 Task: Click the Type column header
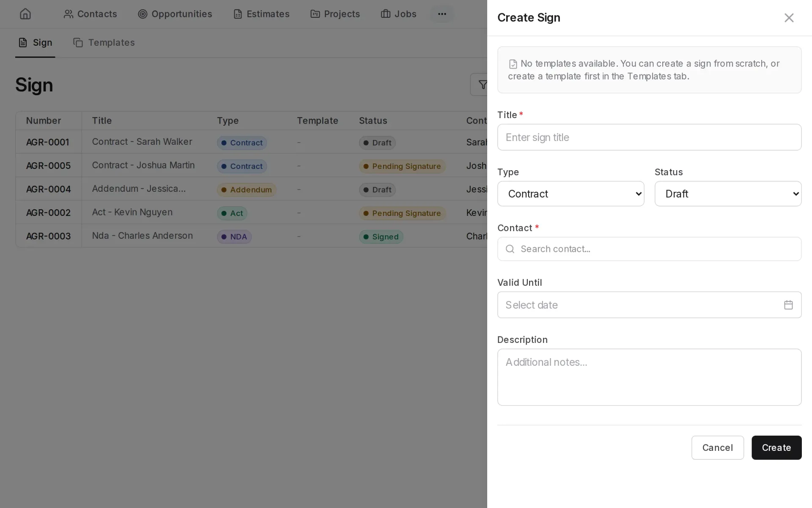tap(228, 121)
